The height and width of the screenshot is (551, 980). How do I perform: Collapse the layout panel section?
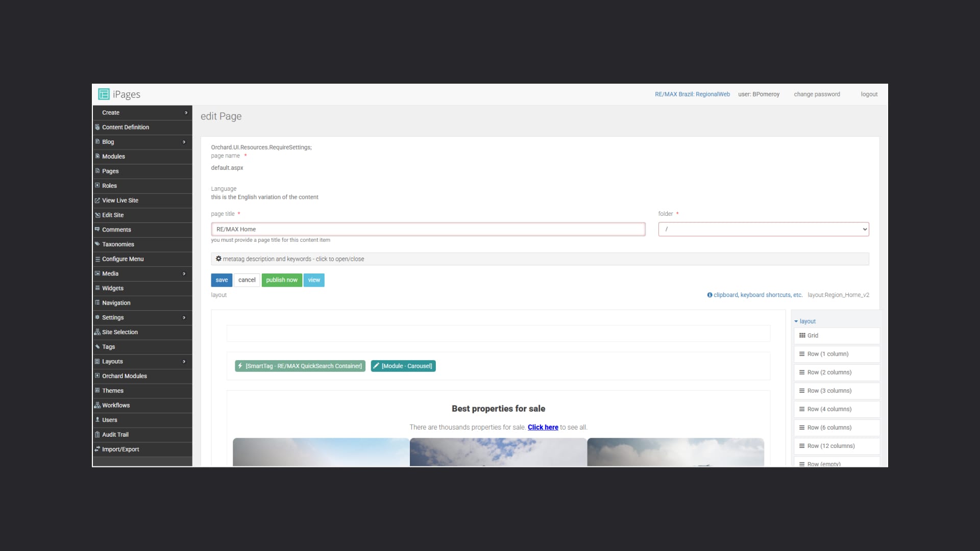pos(805,321)
